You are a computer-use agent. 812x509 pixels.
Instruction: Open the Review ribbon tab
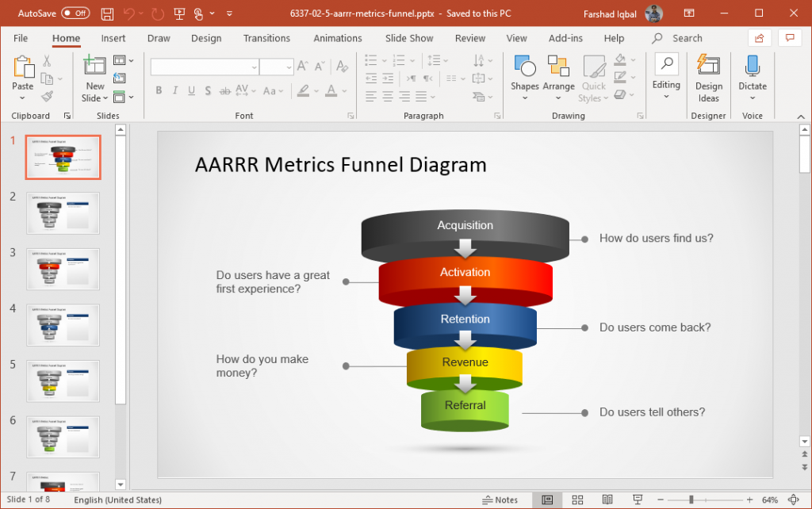point(469,38)
